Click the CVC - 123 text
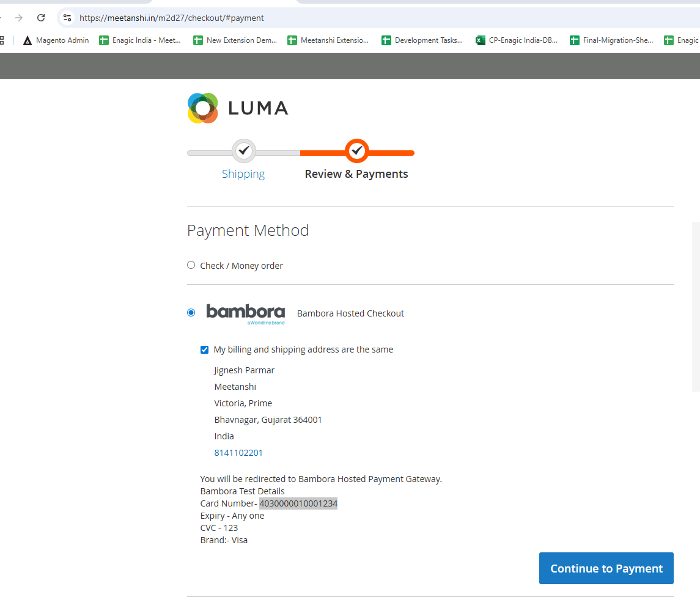The width and height of the screenshot is (700, 611). (x=219, y=528)
